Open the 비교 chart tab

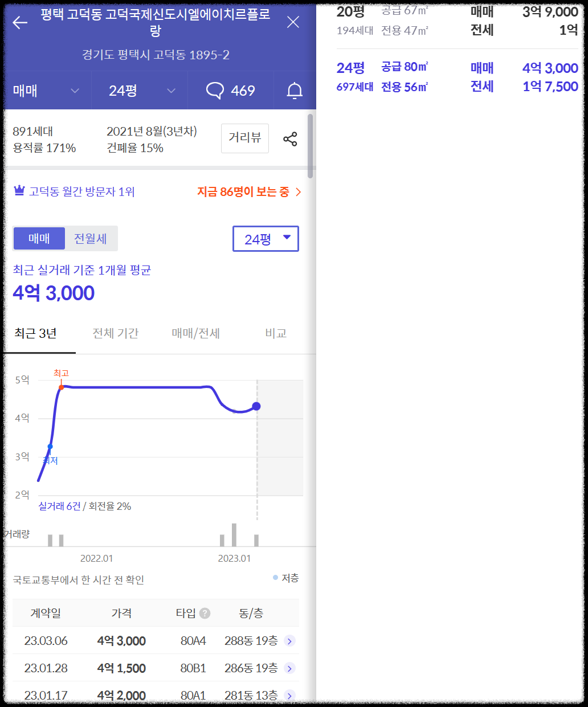coord(276,333)
